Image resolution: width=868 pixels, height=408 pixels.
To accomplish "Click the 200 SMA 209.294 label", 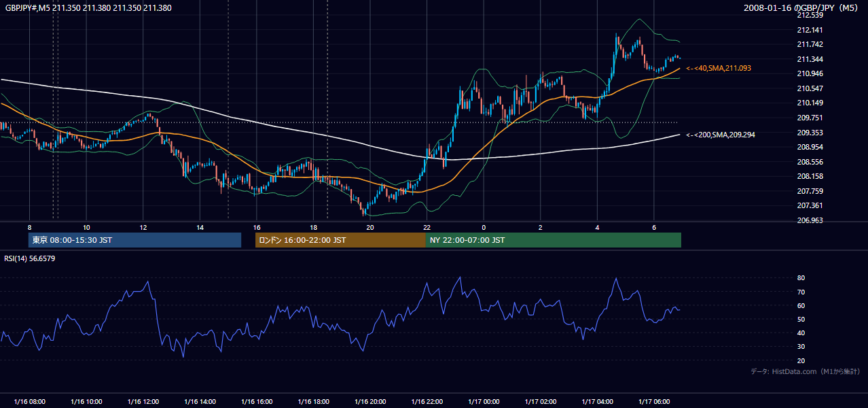I will pos(721,135).
